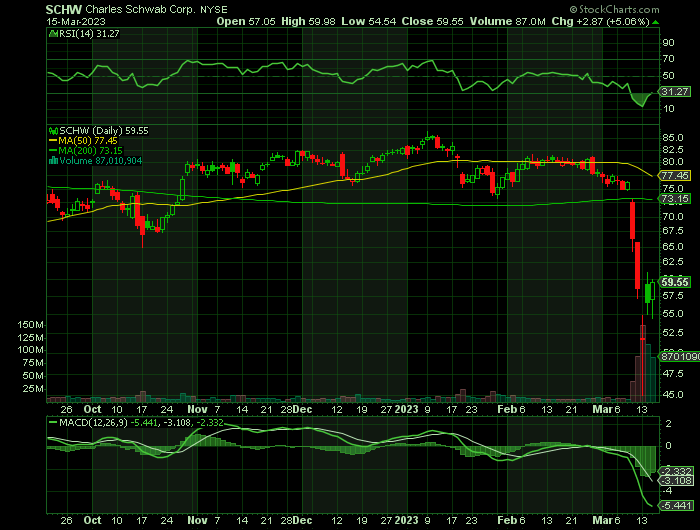Click the 45.0 price axis label
The height and width of the screenshot is (530, 700).
[673, 395]
